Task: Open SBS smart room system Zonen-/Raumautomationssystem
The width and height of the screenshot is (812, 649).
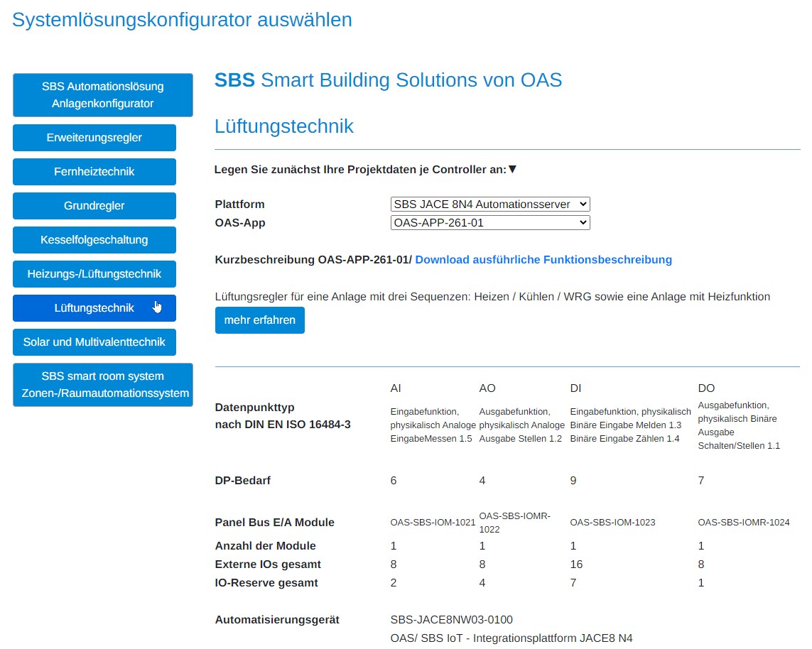Action: 102,385
